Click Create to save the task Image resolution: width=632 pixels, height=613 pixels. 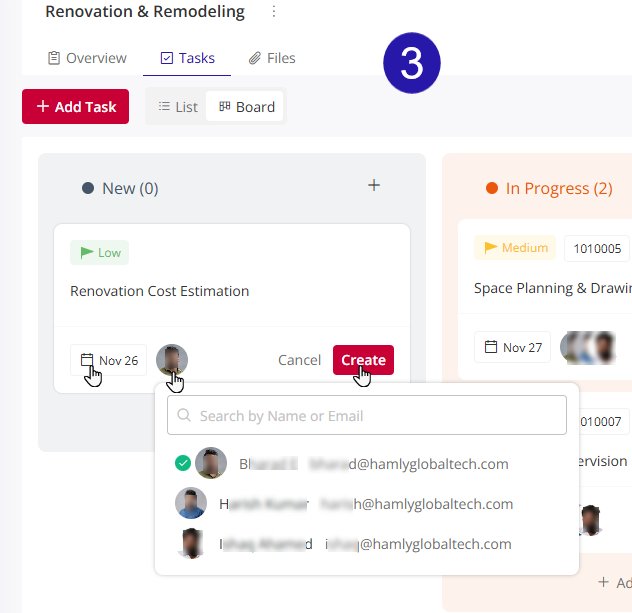tap(363, 360)
